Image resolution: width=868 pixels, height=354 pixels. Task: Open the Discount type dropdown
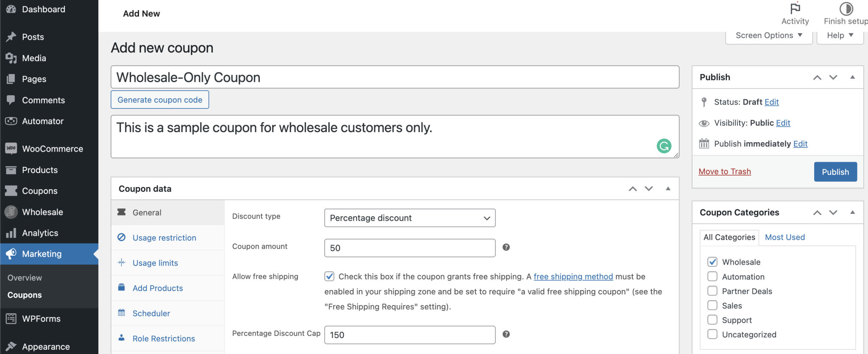[409, 218]
